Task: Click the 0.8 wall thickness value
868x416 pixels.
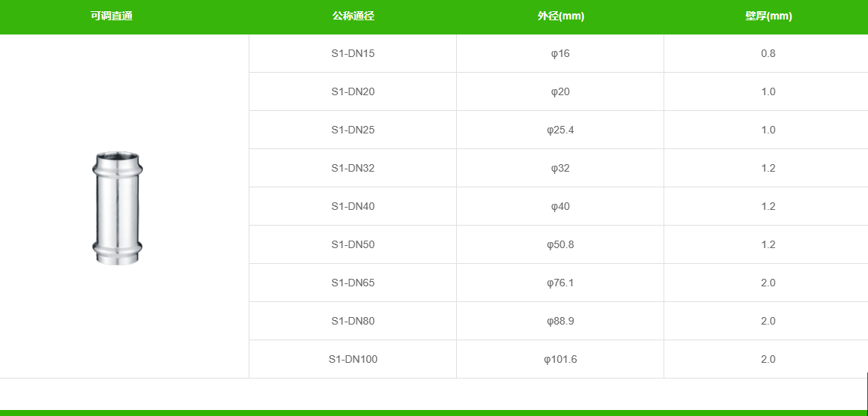Action: (x=768, y=53)
